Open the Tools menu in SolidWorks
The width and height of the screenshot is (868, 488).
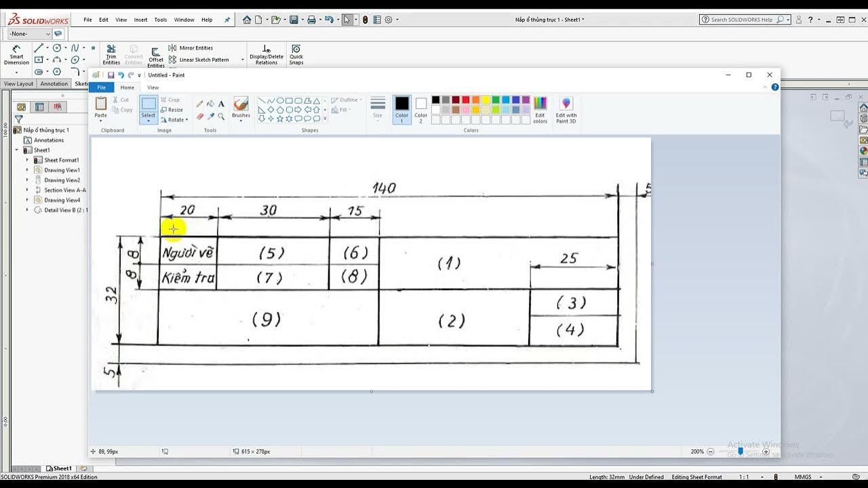click(x=161, y=20)
